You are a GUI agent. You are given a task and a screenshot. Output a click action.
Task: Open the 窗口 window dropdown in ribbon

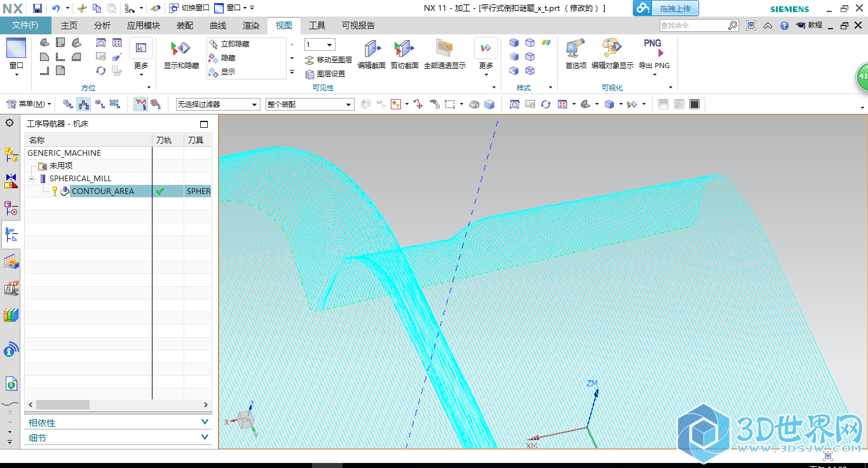[16, 57]
